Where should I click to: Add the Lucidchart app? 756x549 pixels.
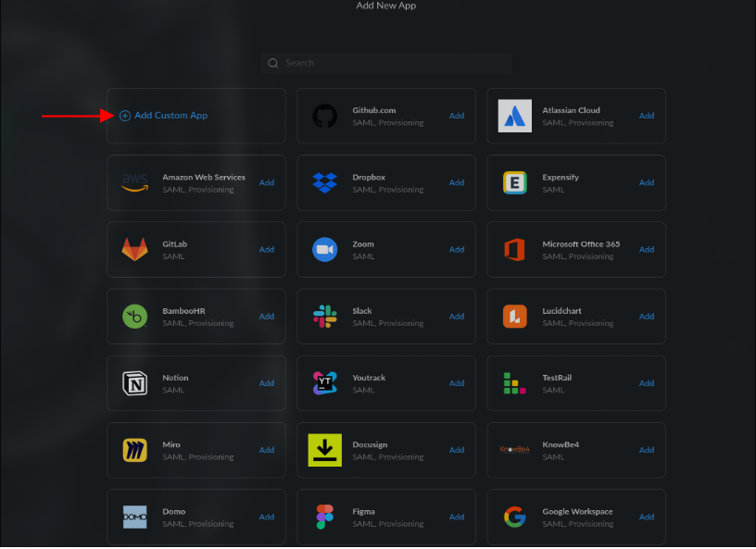tap(646, 316)
